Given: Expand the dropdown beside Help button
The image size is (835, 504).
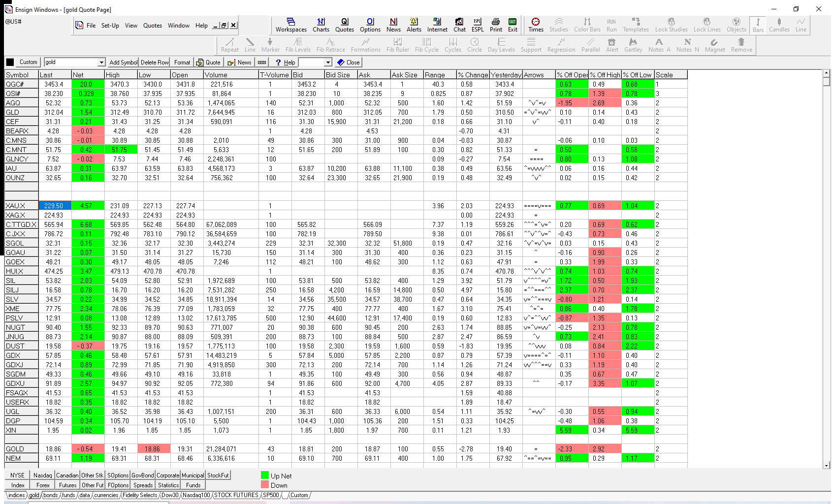Looking at the screenshot, I should point(328,63).
